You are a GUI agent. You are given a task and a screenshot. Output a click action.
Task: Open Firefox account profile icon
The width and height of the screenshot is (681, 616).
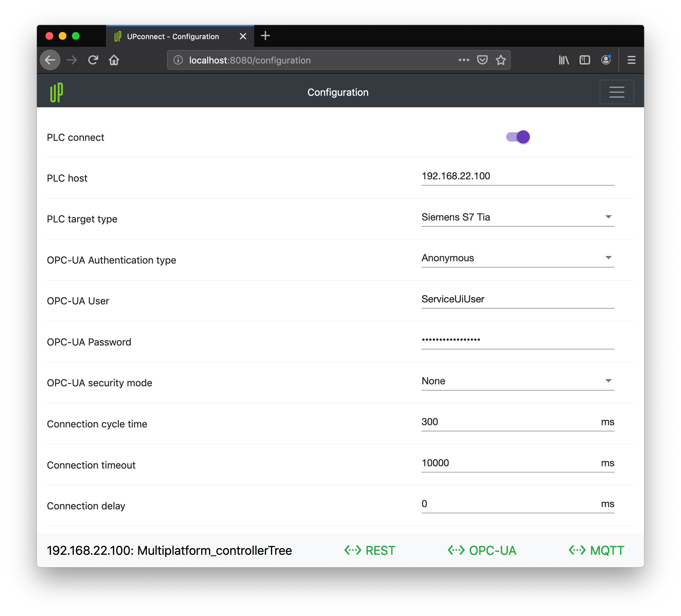[x=606, y=60]
